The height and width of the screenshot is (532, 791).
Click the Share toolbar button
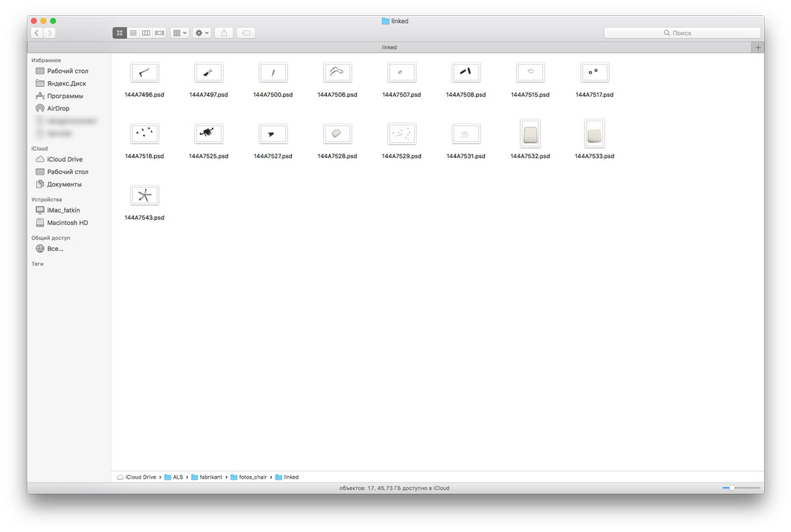pos(224,33)
